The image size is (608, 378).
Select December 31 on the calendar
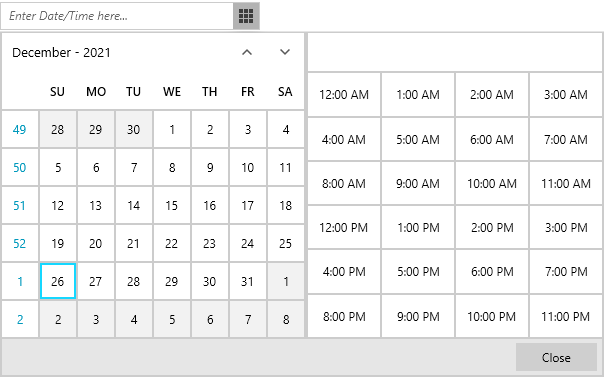[248, 281]
